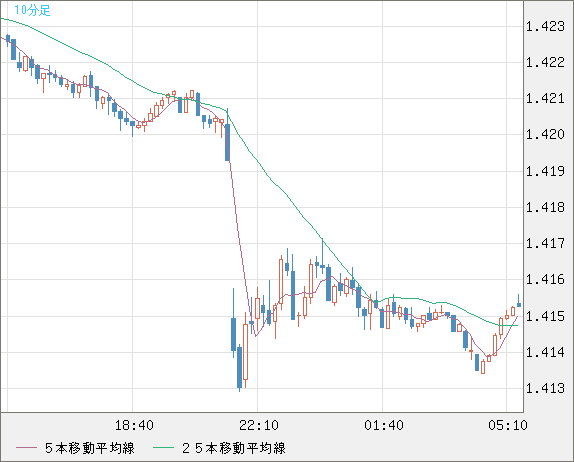Viewport: 574px width, 462px height.
Task: Click the 5本移動平均線 legend label
Action: click(x=90, y=448)
